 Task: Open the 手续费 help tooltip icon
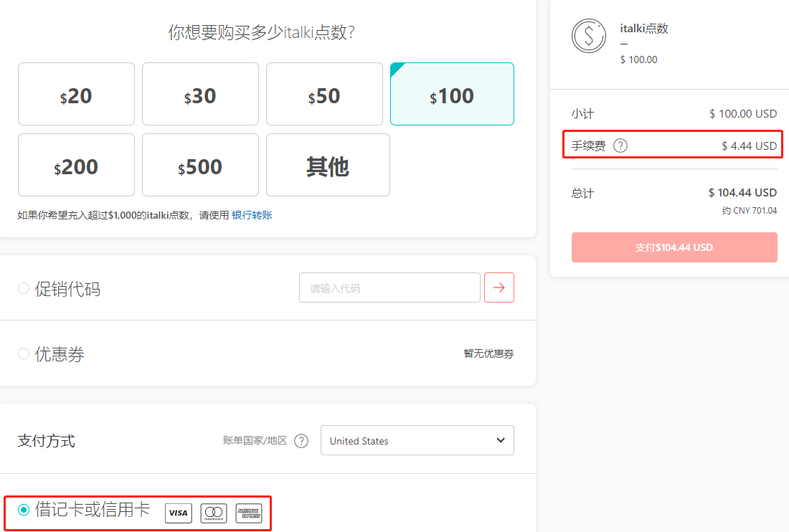pos(620,145)
